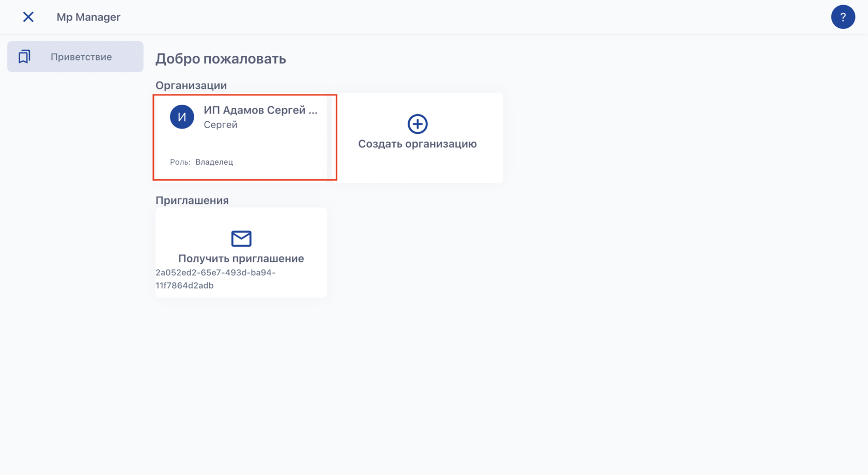
Task: Click the Сергей subtitle on organization card
Action: tap(221, 125)
